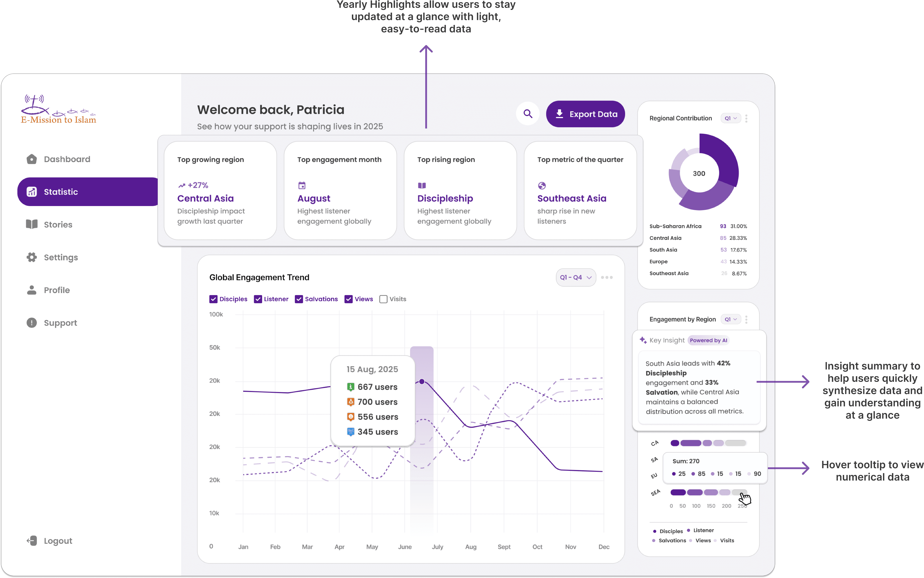This screenshot has height=578, width=924.
Task: Go to the Profile menu item
Action: (57, 290)
